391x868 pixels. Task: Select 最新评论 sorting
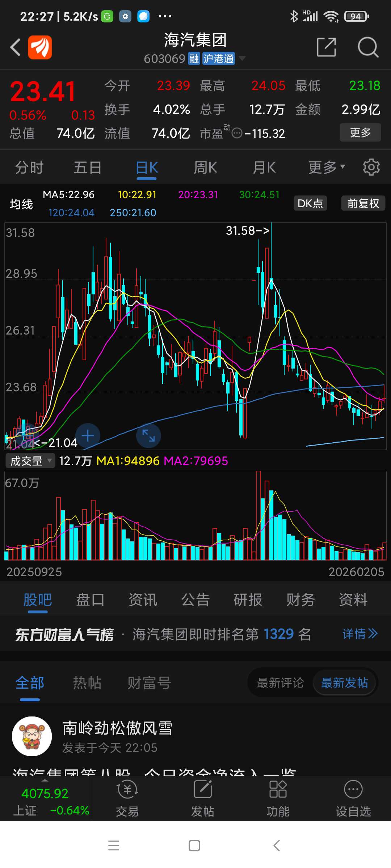(x=280, y=683)
